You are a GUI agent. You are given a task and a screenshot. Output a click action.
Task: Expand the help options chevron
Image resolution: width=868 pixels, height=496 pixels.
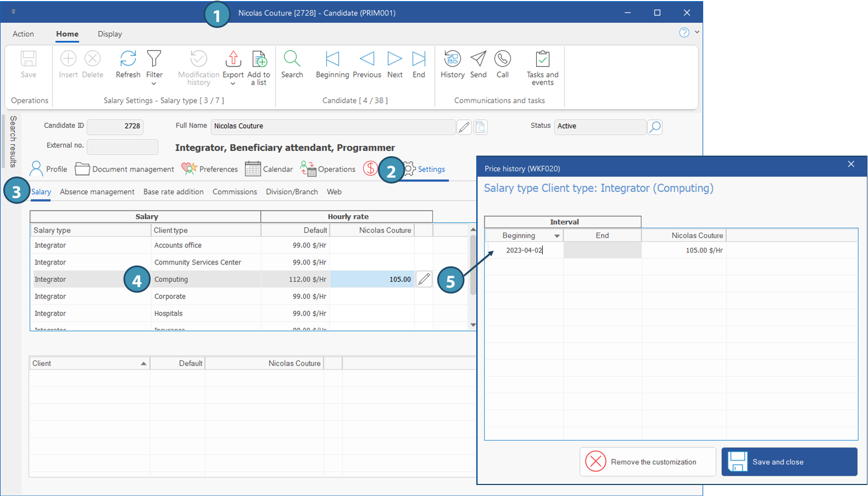[x=697, y=32]
